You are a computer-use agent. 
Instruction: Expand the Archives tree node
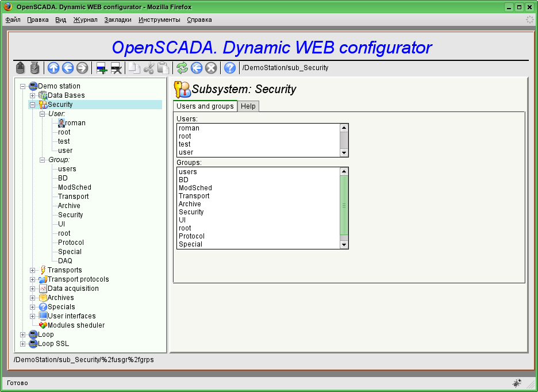[x=32, y=298]
